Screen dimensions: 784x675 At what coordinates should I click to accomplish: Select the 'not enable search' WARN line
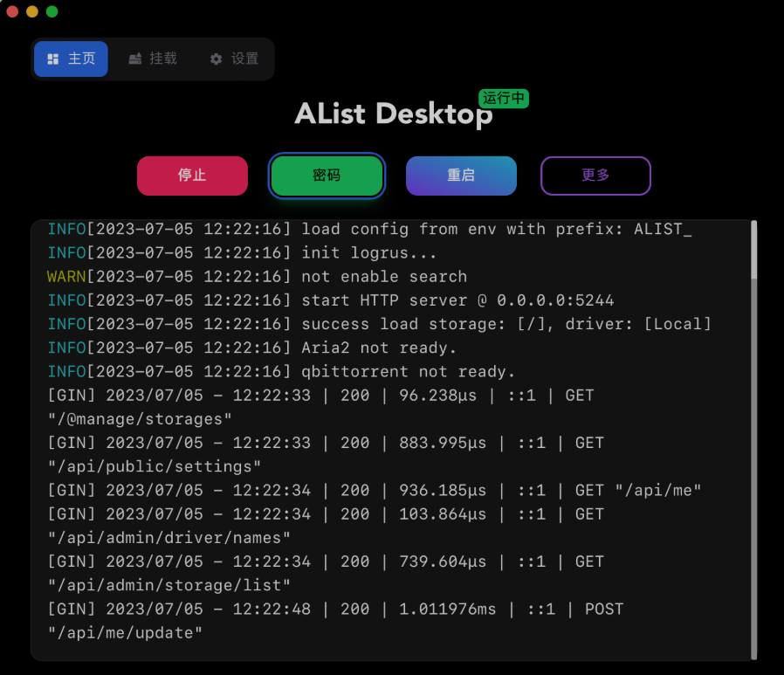pos(257,277)
